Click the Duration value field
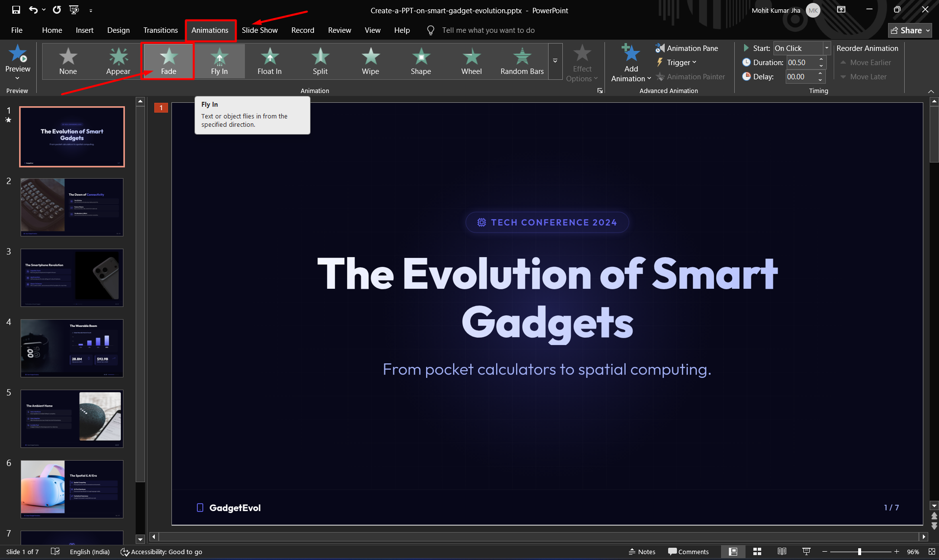 point(801,62)
